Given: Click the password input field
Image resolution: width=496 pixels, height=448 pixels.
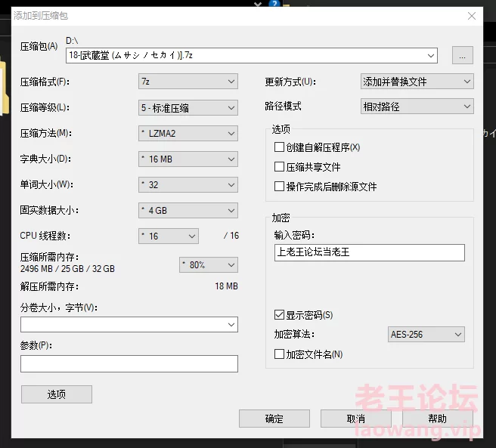Looking at the screenshot, I should (x=370, y=252).
